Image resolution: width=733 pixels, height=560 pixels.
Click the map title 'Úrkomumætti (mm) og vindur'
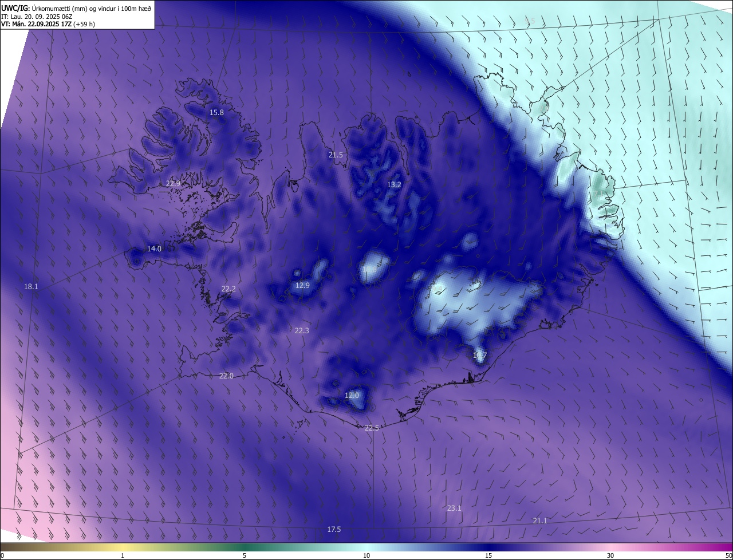[73, 7]
